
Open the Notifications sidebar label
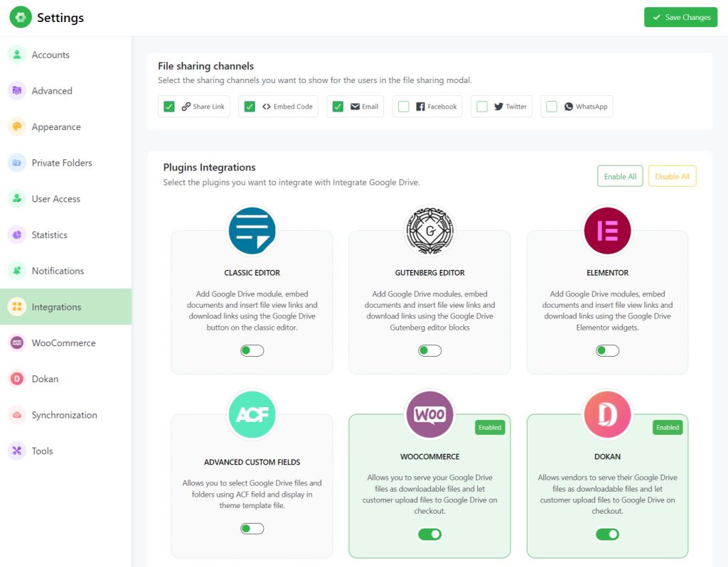click(x=58, y=271)
